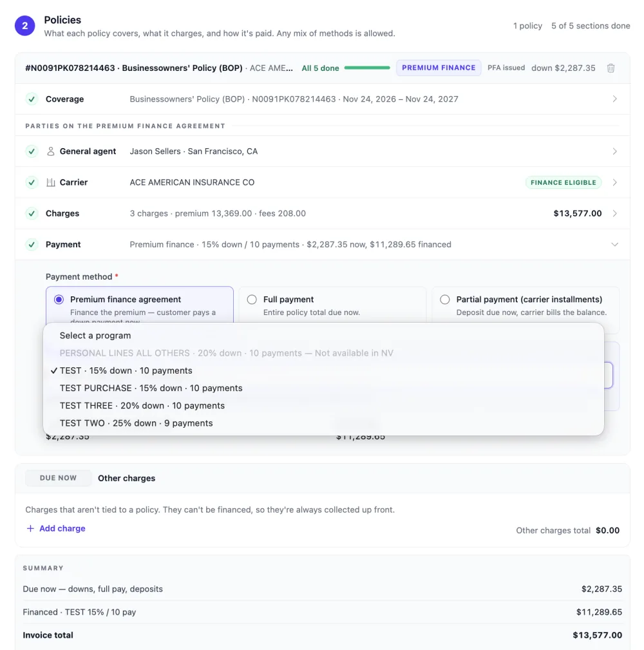Select TEST PURCHASE program option
The width and height of the screenshot is (644, 650).
[323, 388]
